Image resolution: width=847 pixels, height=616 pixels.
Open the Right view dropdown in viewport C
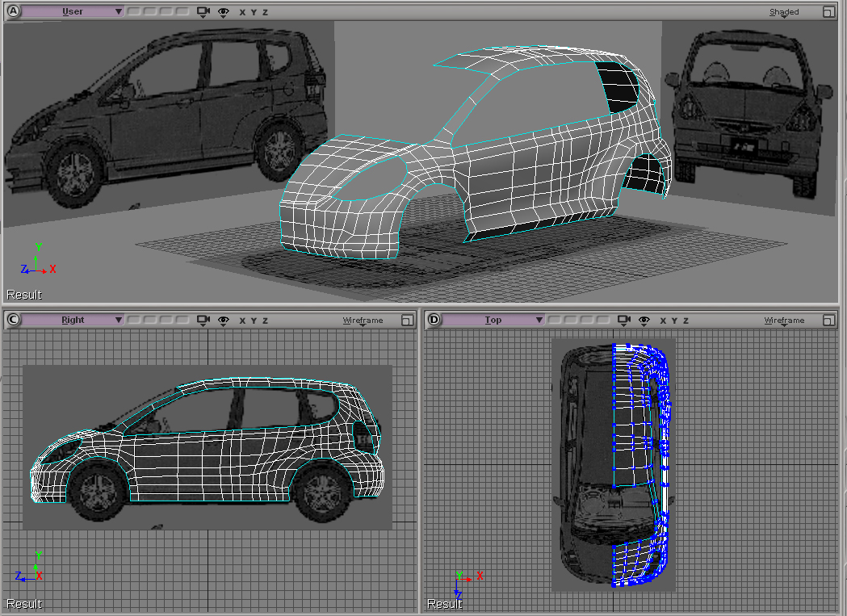coord(73,320)
